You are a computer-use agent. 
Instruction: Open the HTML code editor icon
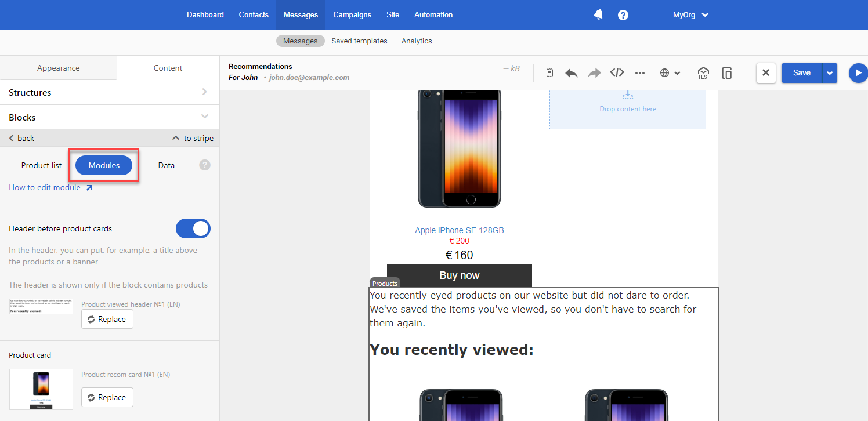tap(617, 73)
